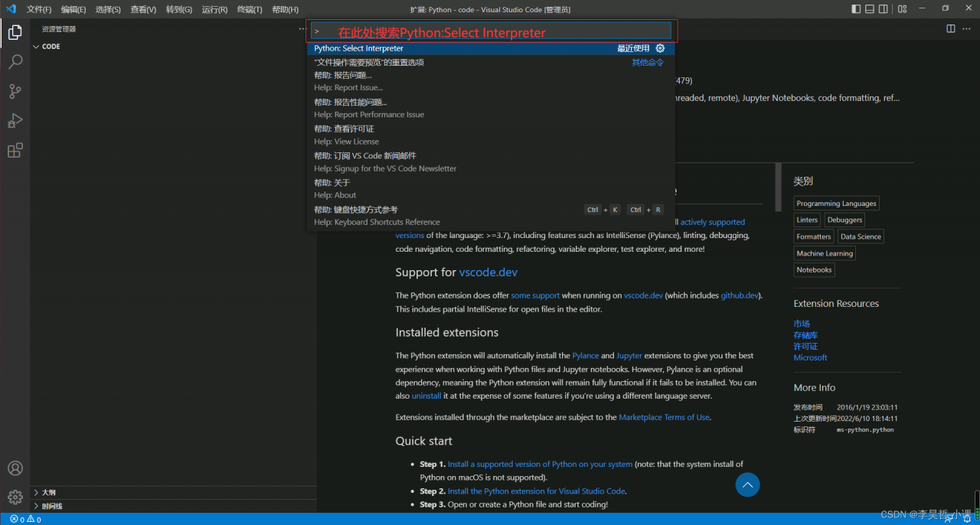This screenshot has height=525, width=980.
Task: Click the Pylance link
Action: (x=586, y=356)
